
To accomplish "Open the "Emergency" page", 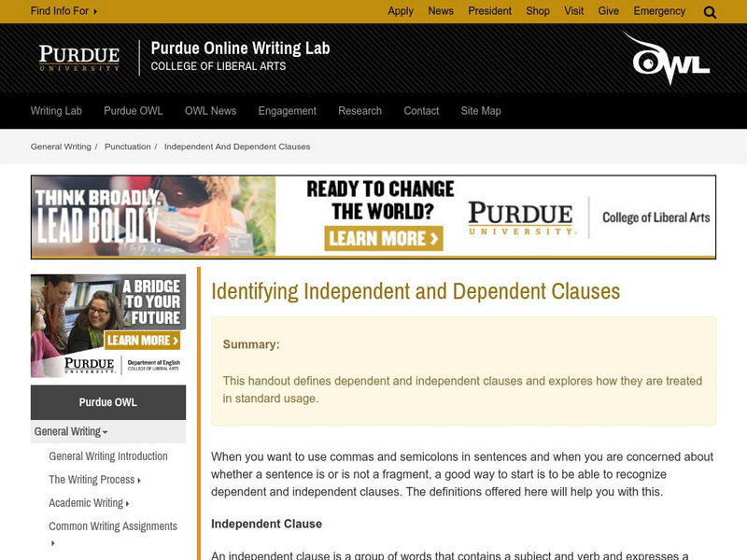I will tap(659, 11).
